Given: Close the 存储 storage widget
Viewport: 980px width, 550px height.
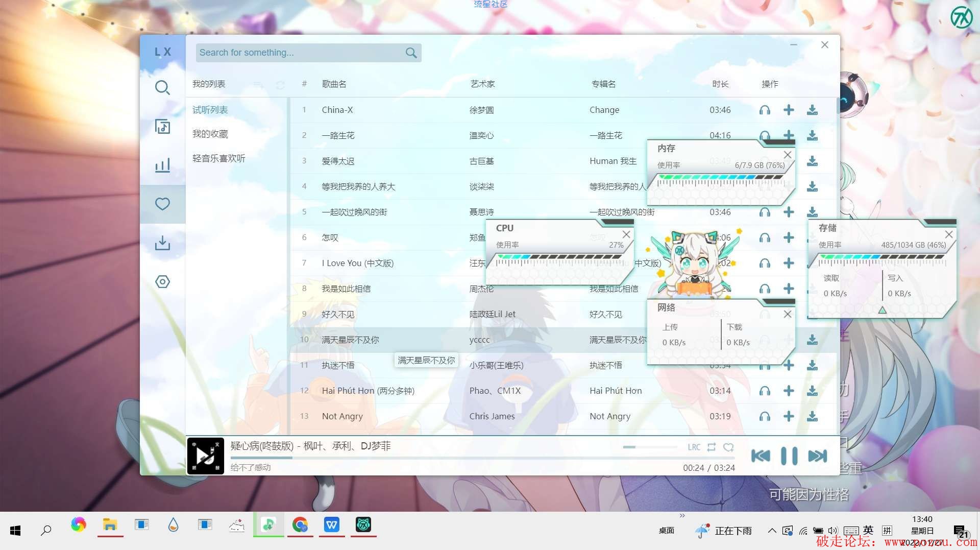Looking at the screenshot, I should (x=949, y=234).
